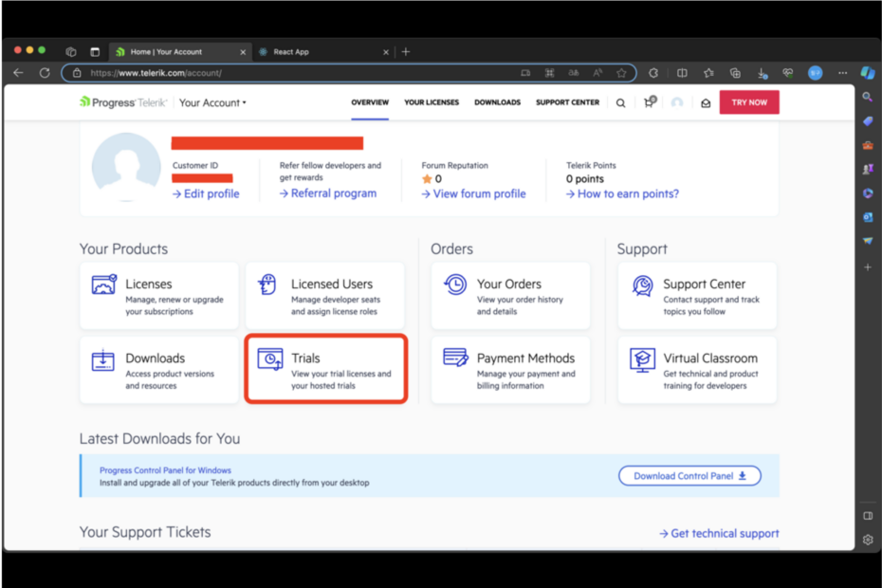882x588 pixels.
Task: Open browser more options ellipsis
Action: point(842,73)
